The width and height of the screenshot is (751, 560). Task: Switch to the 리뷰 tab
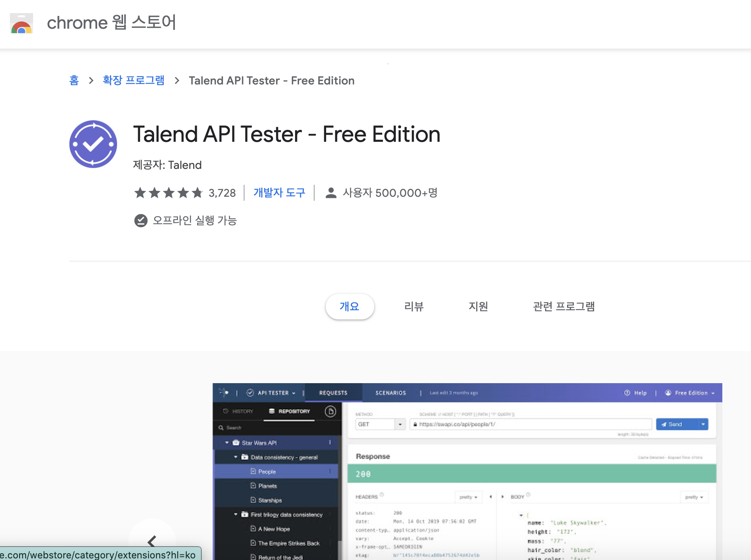click(414, 306)
